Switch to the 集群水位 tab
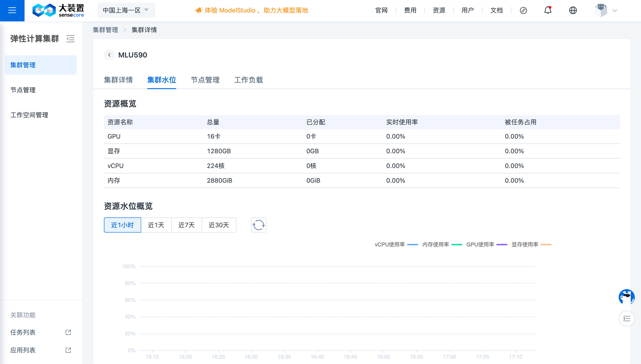This screenshot has width=641, height=364. [161, 80]
